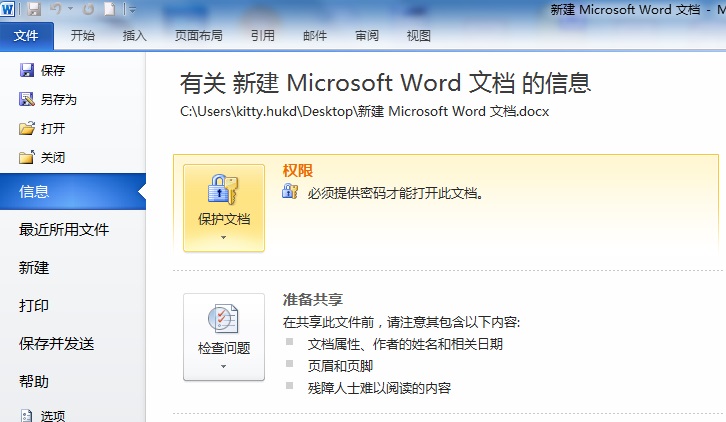
Task: Click the window title 新建 Microsoft Word 文档
Action: coord(625,9)
